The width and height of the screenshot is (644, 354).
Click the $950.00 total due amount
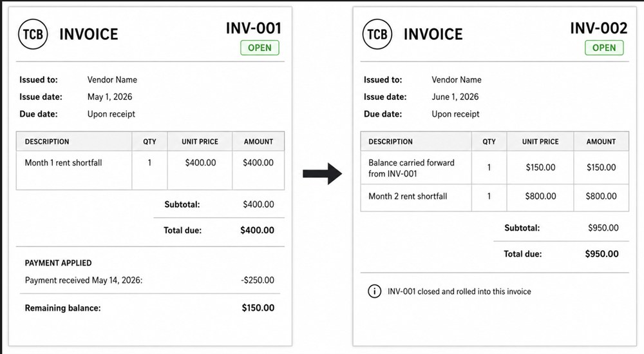(x=601, y=253)
